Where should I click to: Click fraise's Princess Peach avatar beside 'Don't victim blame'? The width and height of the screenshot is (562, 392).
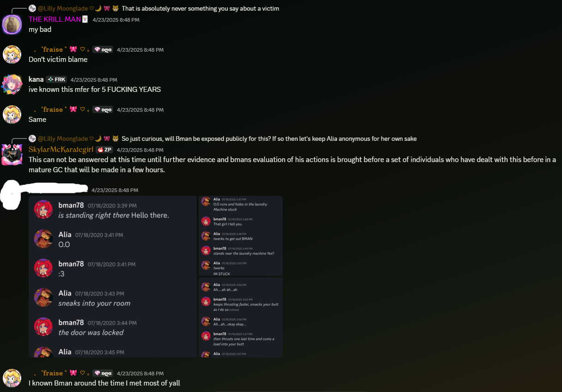(x=12, y=54)
